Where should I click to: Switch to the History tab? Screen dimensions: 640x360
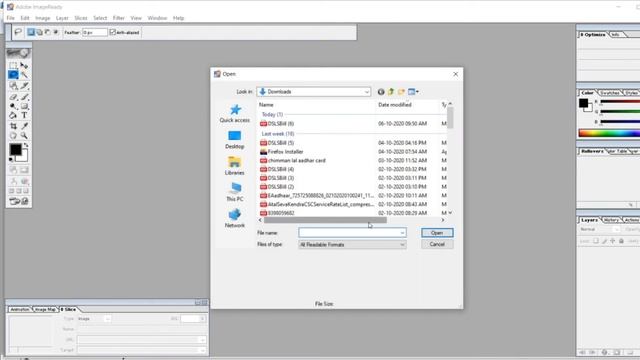click(x=611, y=220)
